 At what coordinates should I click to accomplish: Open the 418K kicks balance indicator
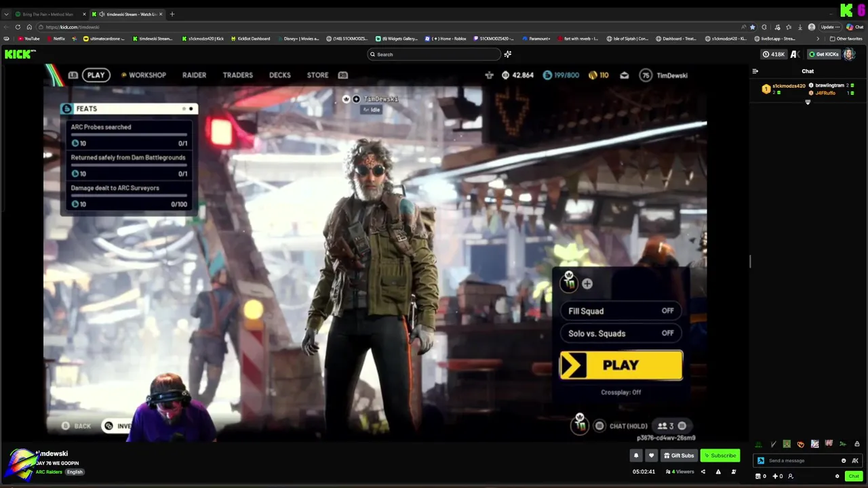[x=774, y=54]
